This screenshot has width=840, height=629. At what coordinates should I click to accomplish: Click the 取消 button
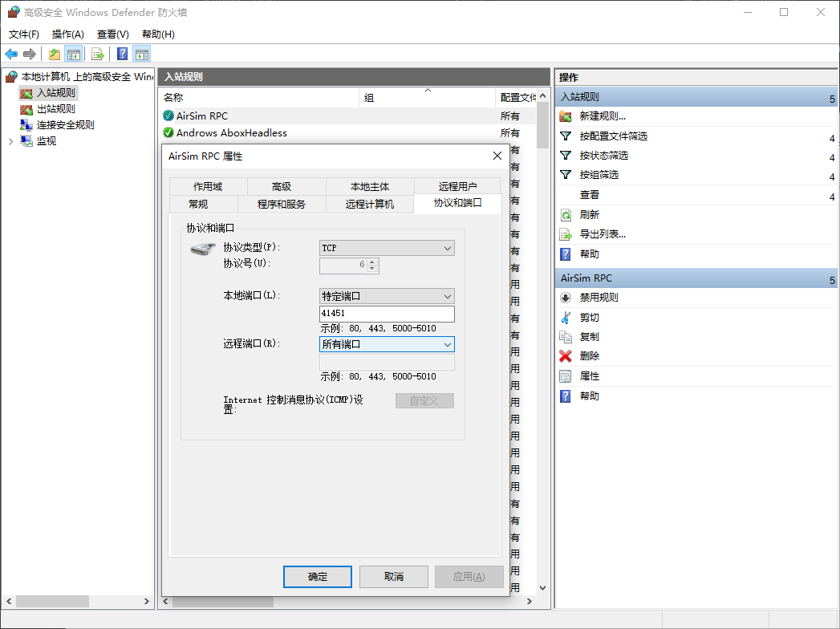(394, 577)
